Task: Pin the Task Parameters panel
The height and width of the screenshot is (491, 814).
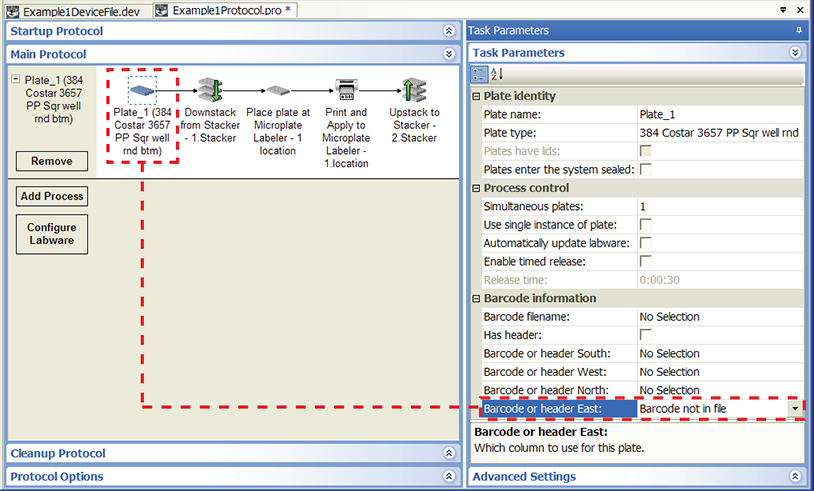Action: tap(798, 31)
